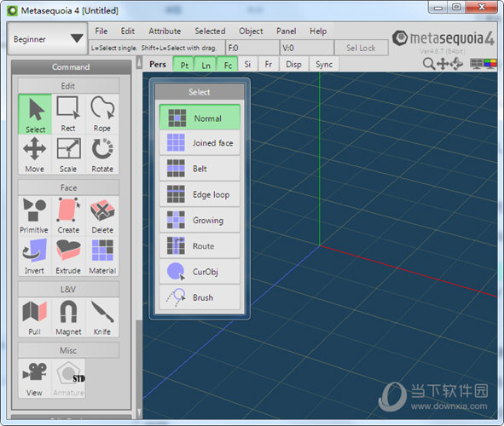
Task: Click the pan view arrows icon
Action: click(x=443, y=64)
